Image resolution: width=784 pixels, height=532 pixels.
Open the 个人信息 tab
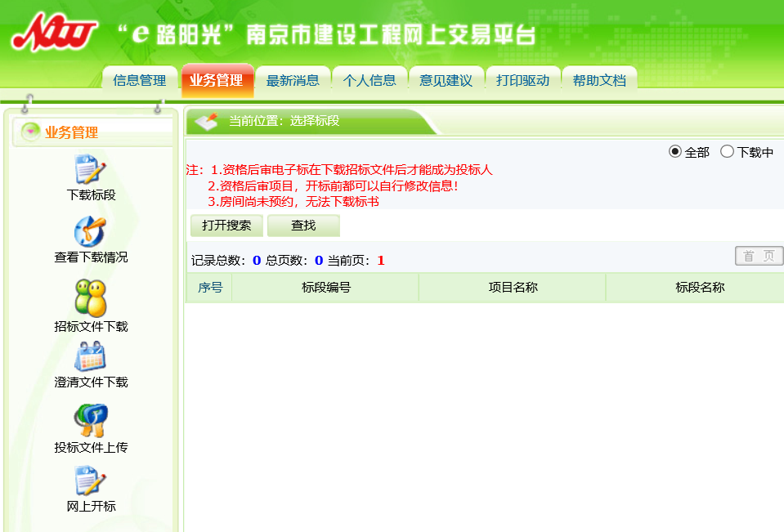coord(370,80)
